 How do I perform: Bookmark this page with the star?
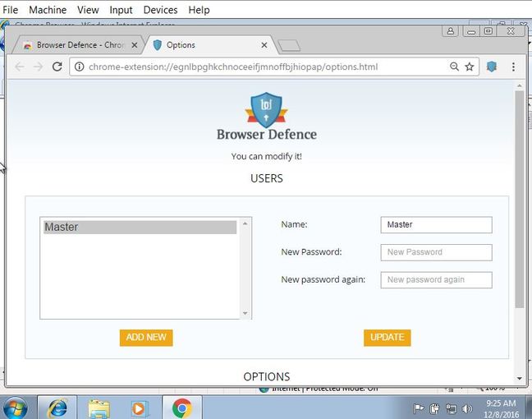470,67
